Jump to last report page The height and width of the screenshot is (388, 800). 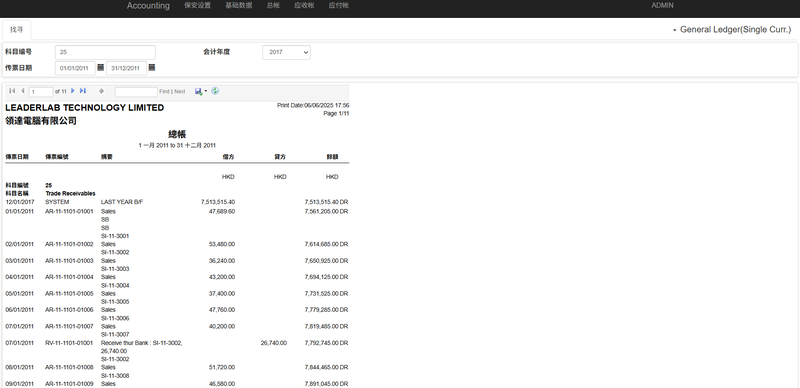83,91
